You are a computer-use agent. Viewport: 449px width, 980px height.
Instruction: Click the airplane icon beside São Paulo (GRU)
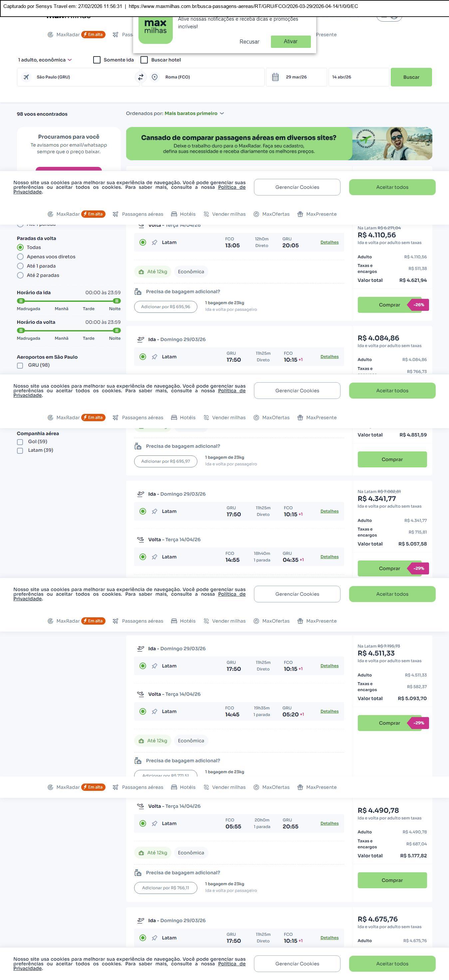click(x=26, y=77)
